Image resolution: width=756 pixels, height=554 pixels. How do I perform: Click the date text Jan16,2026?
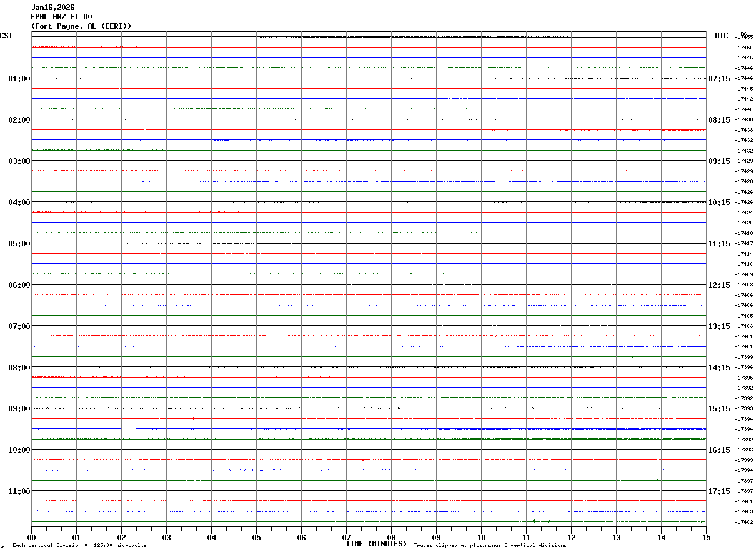(52, 8)
